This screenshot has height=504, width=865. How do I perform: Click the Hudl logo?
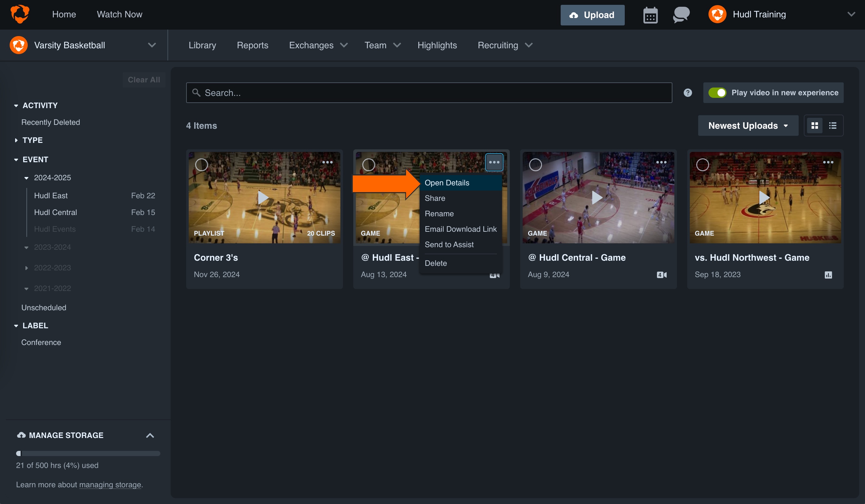[20, 14]
